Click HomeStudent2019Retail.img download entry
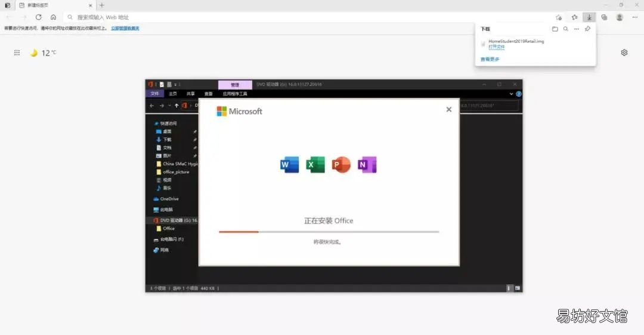 pos(516,41)
